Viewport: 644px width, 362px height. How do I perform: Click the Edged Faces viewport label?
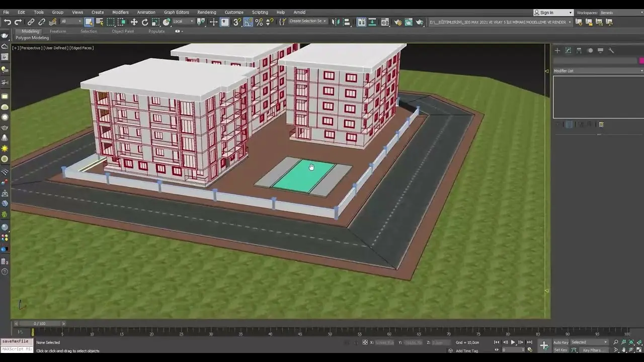[x=82, y=48]
